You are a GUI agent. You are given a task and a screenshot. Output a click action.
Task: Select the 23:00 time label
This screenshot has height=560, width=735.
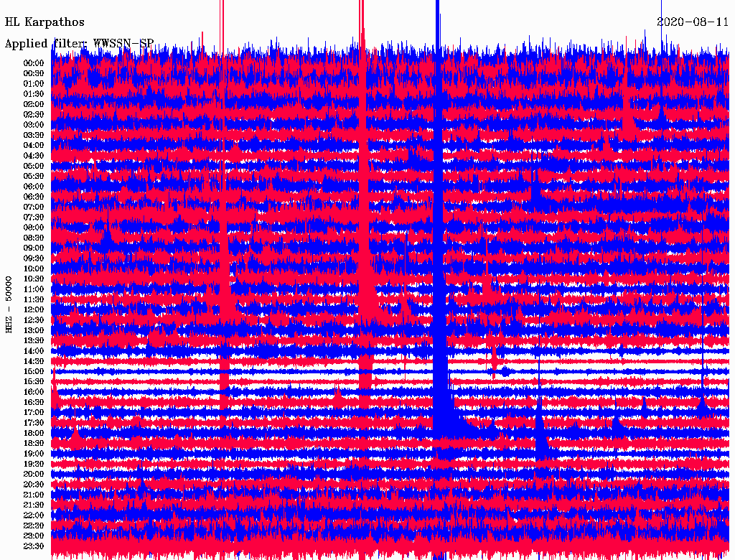tap(34, 536)
